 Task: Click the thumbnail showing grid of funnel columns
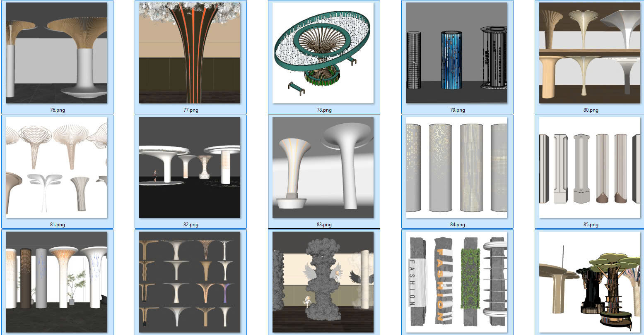tap(190, 282)
